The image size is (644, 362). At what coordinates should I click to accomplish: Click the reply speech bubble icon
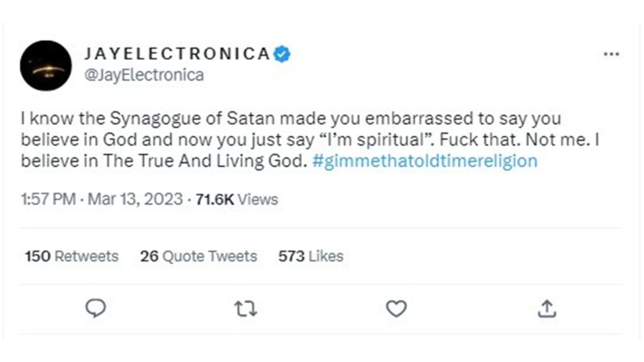(x=96, y=308)
